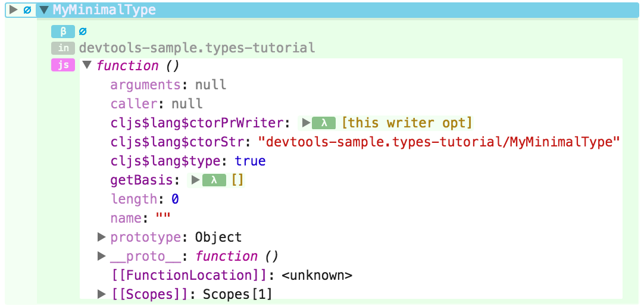Screen dimensions: 644x306
Task: Click the 'prototype' property name
Action: pyautogui.click(x=145, y=238)
